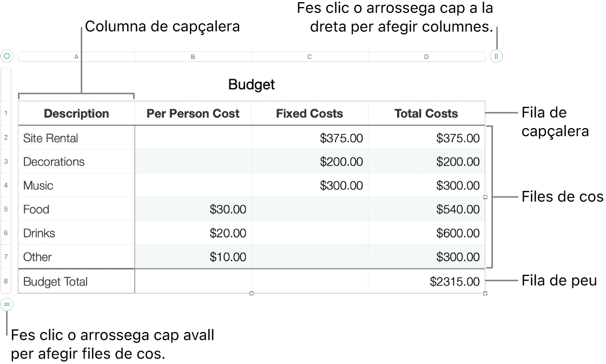Click the bottom-right selection handle
The image size is (606, 364).
(x=485, y=294)
